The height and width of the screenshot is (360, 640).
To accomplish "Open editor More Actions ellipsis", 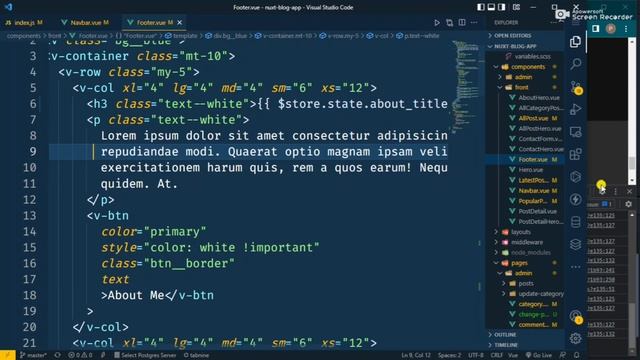I will point(474,22).
